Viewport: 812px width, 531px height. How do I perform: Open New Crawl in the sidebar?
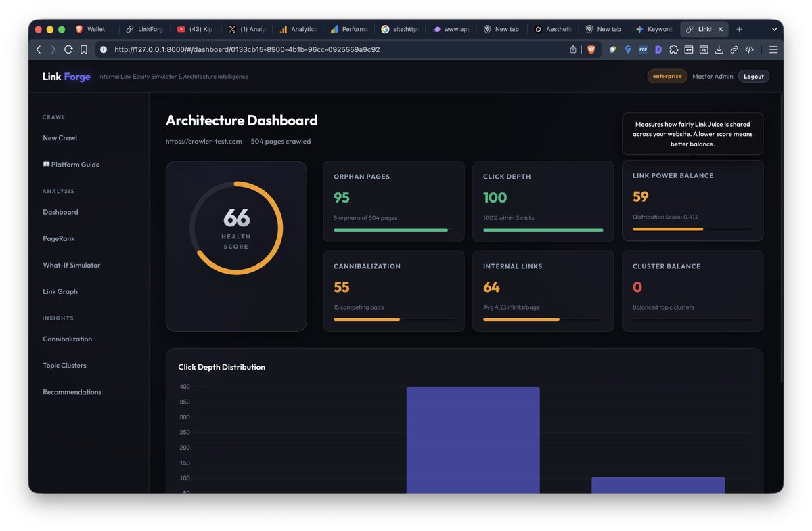pyautogui.click(x=60, y=138)
